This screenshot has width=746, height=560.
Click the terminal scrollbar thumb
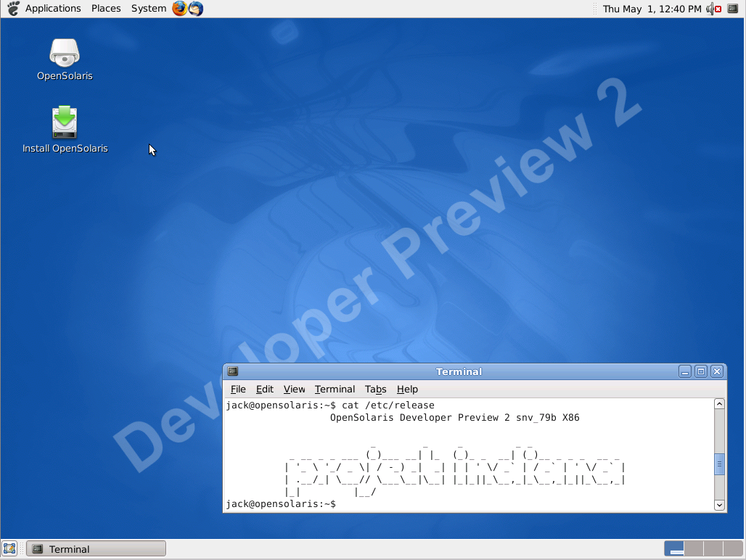pos(719,464)
